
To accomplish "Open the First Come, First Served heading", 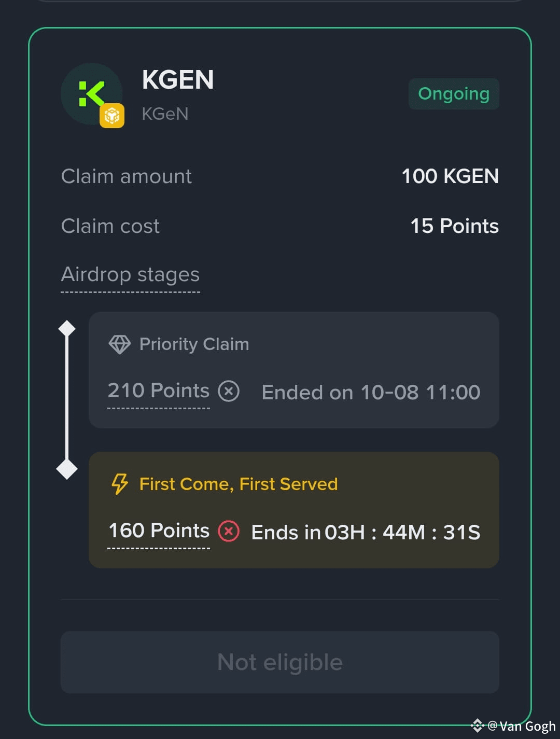I will coord(239,484).
